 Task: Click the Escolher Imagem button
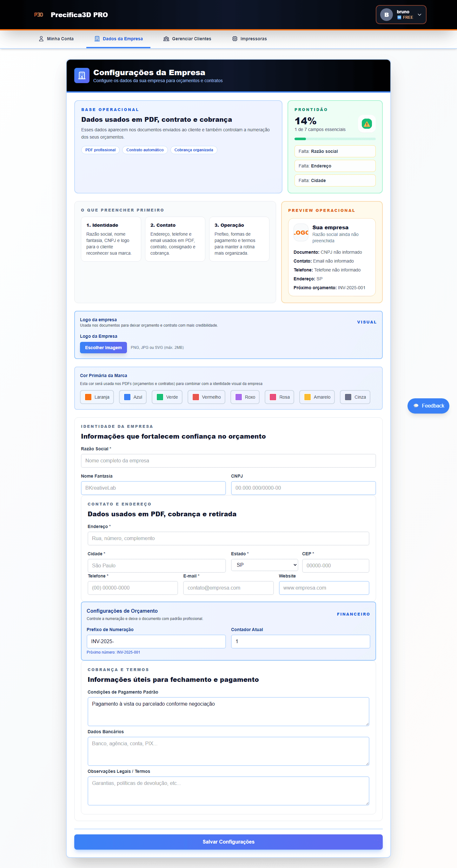[103, 347]
